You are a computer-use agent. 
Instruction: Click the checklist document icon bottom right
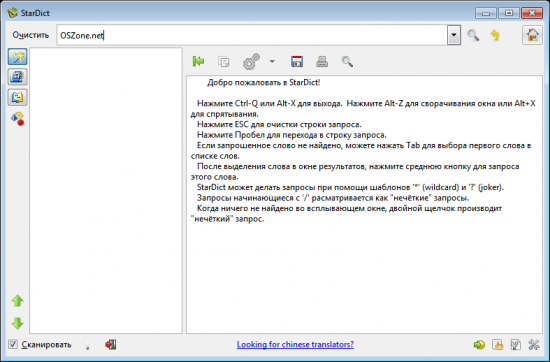click(x=516, y=345)
